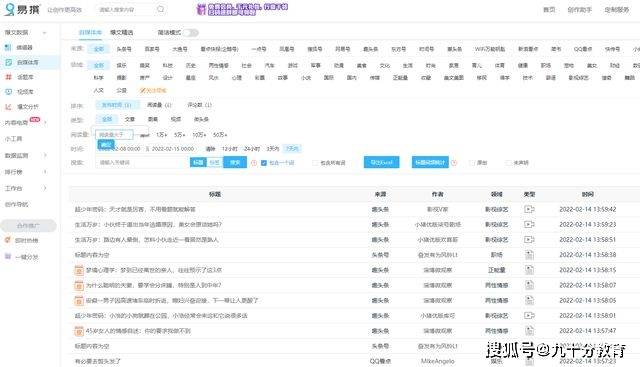This screenshot has height=367, width=640.
Task: Check the 包含所有词 checkbox
Action: 315,162
